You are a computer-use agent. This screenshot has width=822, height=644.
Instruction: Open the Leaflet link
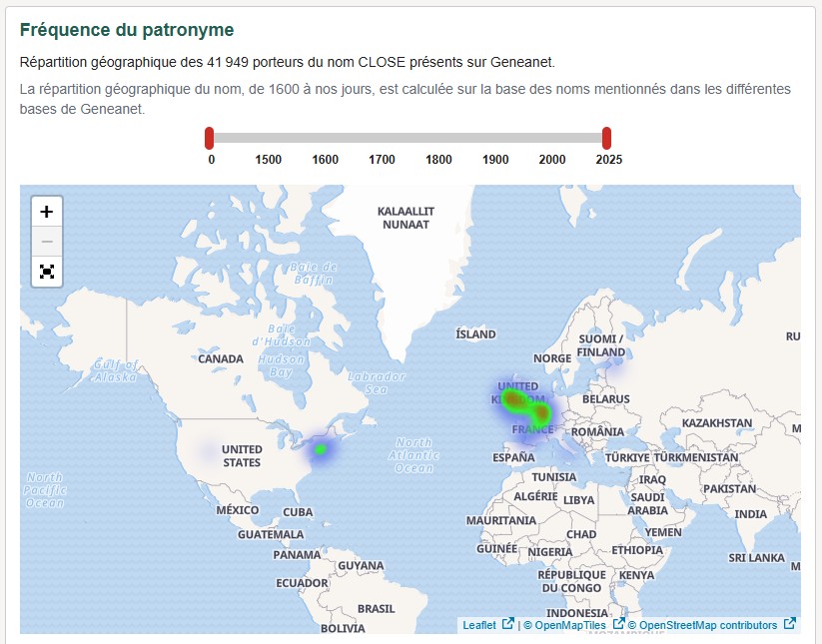(477, 623)
